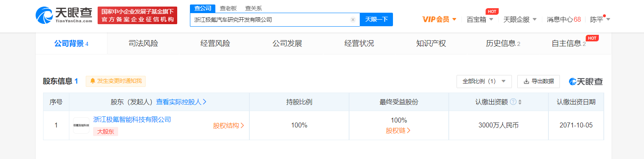Clear the search box with the X icon
The width and height of the screenshot is (644, 159).
(353, 20)
